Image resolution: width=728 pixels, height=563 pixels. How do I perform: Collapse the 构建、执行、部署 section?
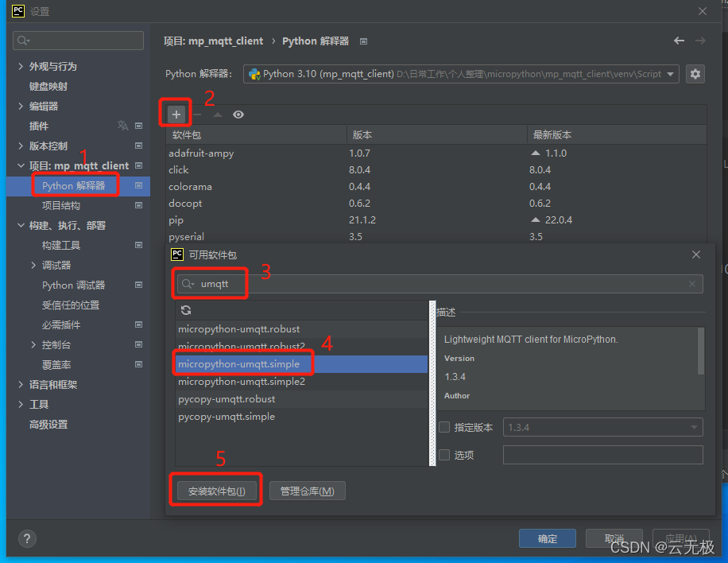21,225
